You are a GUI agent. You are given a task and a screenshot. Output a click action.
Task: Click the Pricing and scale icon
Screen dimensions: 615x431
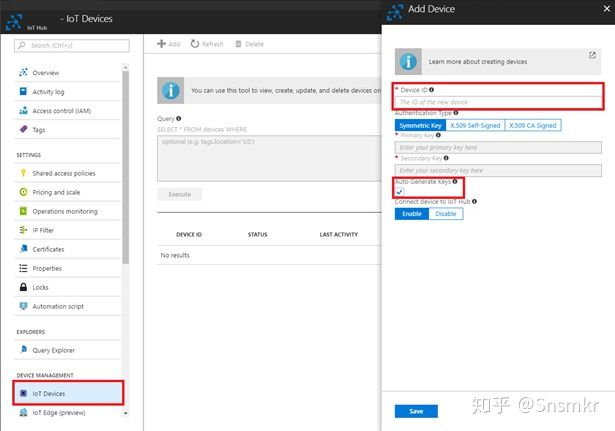[x=23, y=192]
